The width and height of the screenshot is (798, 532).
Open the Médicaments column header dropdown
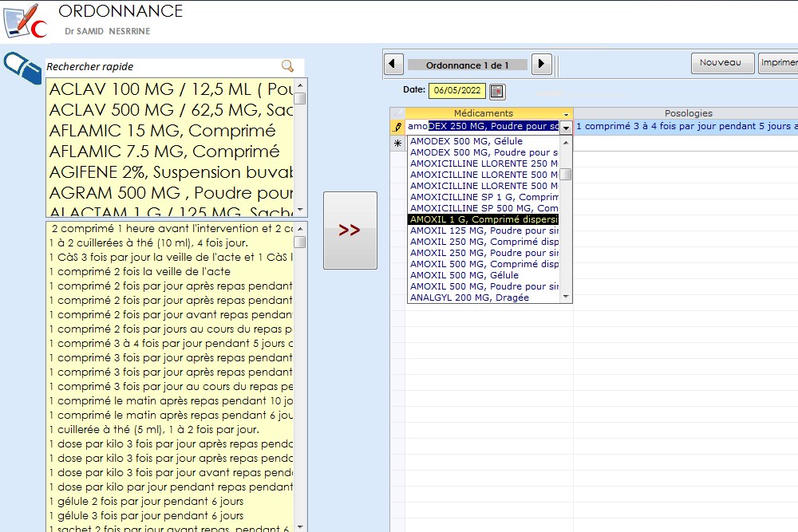click(x=567, y=114)
